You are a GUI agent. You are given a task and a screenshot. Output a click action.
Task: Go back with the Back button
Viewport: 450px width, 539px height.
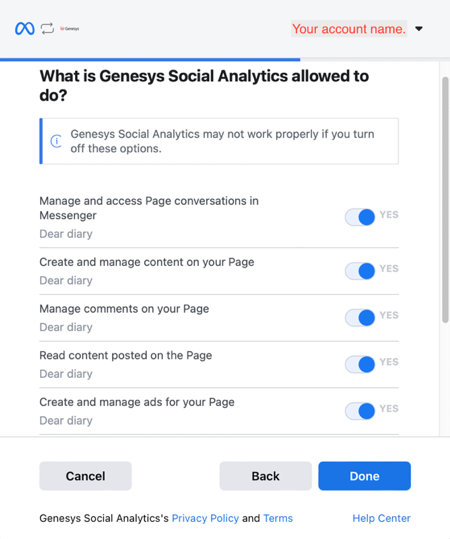click(265, 476)
